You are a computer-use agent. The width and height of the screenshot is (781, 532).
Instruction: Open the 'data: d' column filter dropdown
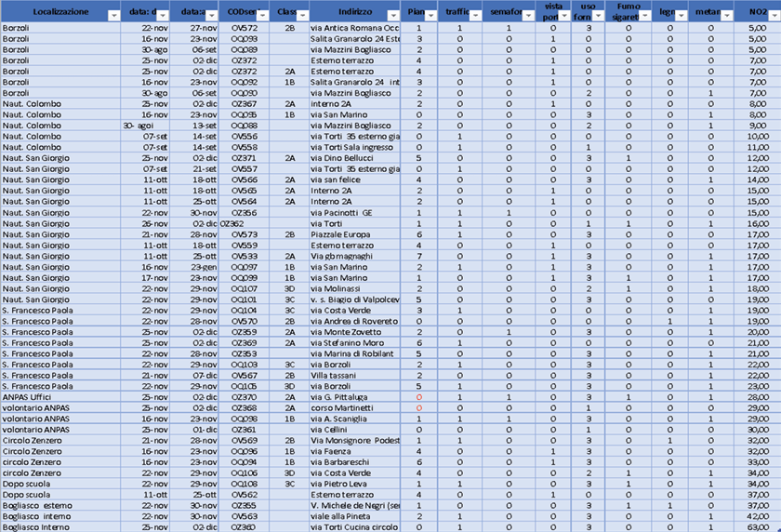click(163, 16)
